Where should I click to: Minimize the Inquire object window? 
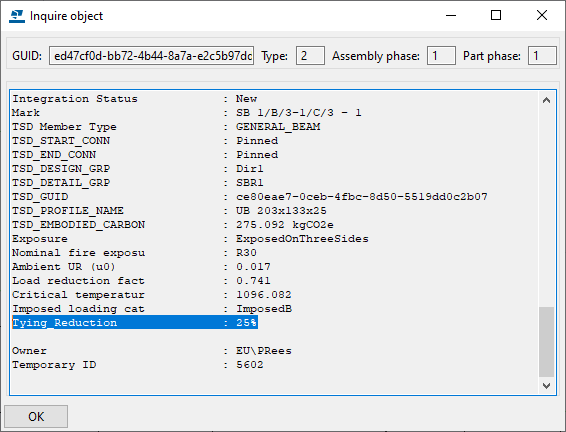[x=451, y=15]
